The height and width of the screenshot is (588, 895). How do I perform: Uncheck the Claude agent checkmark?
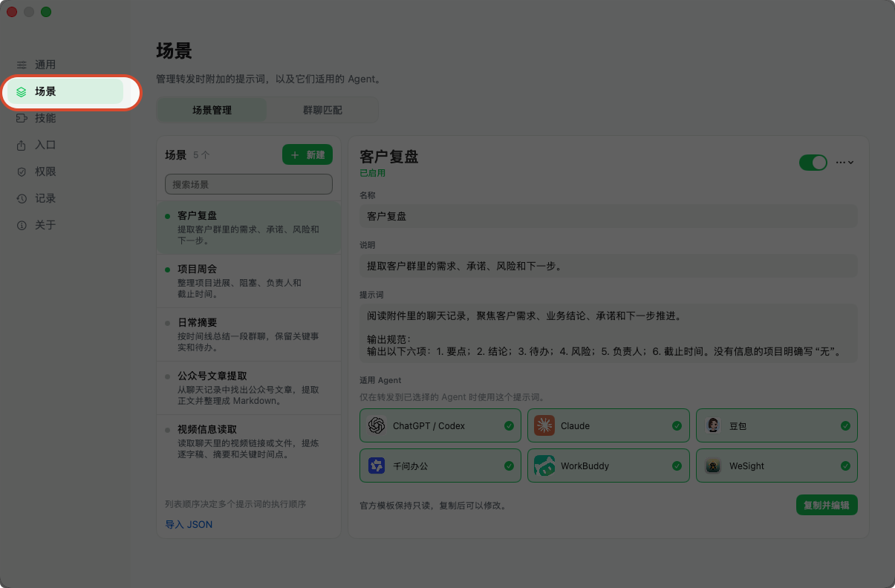click(x=677, y=426)
